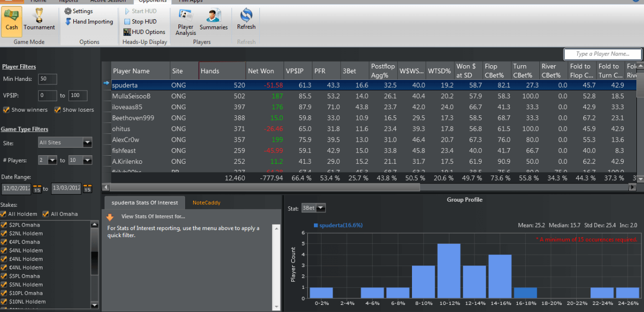Sort by the Net Won column header

[x=261, y=71]
